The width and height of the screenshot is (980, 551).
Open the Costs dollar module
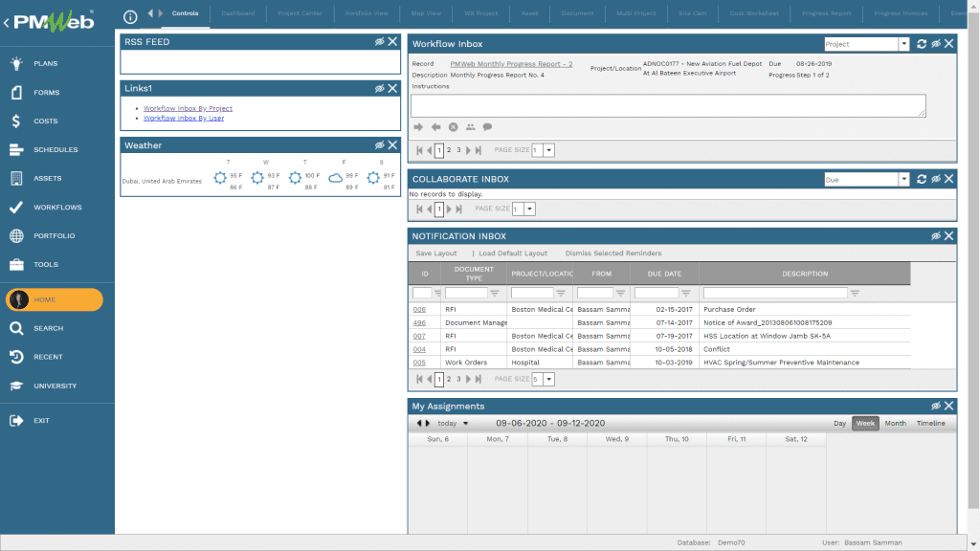click(45, 121)
